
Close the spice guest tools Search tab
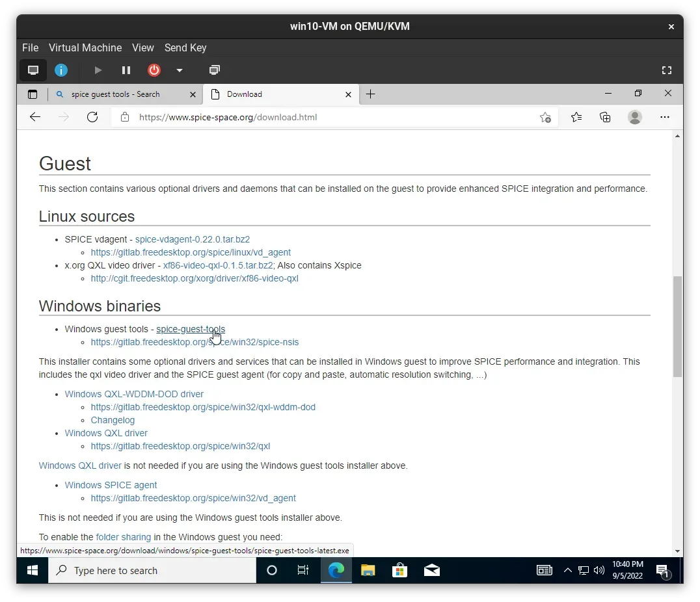point(193,95)
